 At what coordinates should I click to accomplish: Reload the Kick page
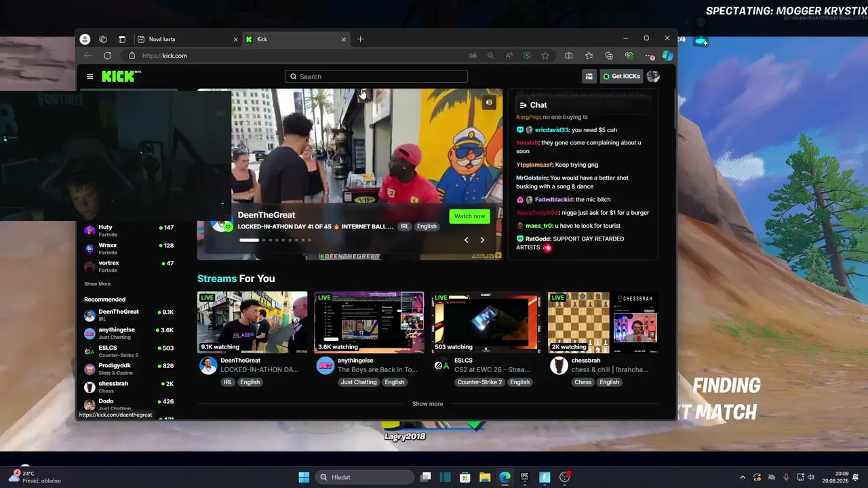(107, 56)
